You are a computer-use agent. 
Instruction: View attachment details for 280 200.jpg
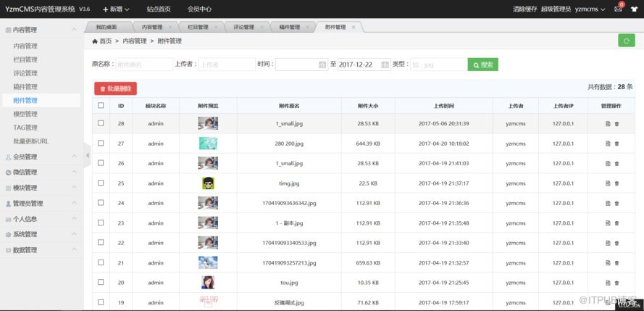tap(608, 144)
